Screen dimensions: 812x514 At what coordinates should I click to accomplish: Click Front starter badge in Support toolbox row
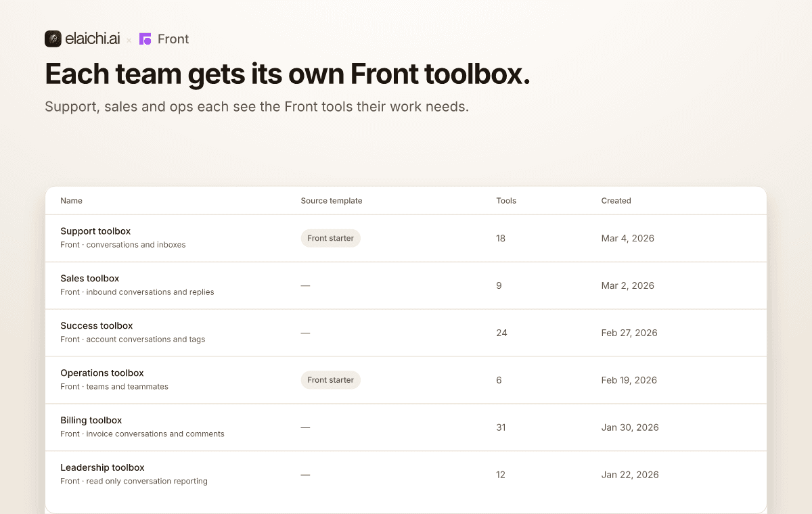[331, 238]
